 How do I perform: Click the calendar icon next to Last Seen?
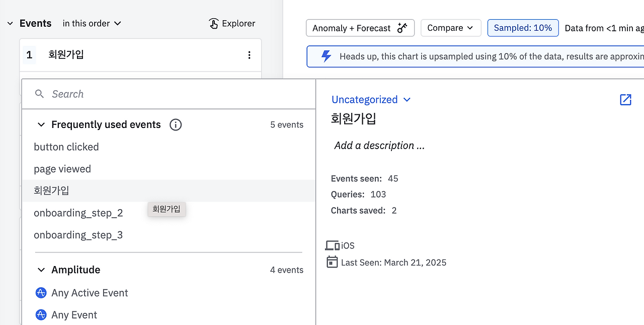332,262
